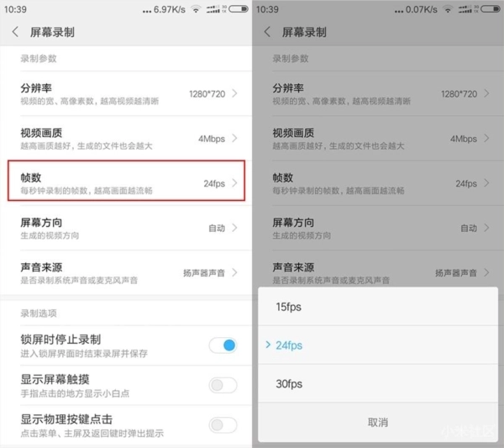Image resolution: width=504 pixels, height=448 pixels.
Task: Tap Wi-Fi icon in left status bar
Action: coord(196,9)
